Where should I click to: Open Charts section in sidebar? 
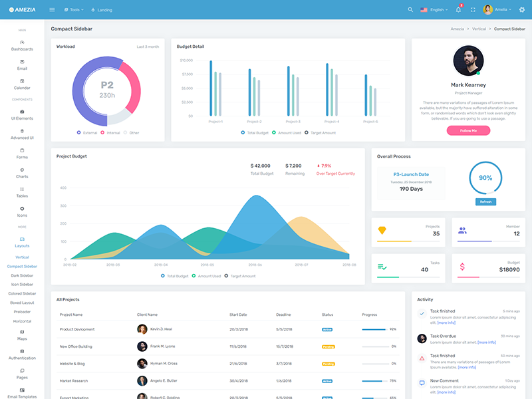click(22, 173)
